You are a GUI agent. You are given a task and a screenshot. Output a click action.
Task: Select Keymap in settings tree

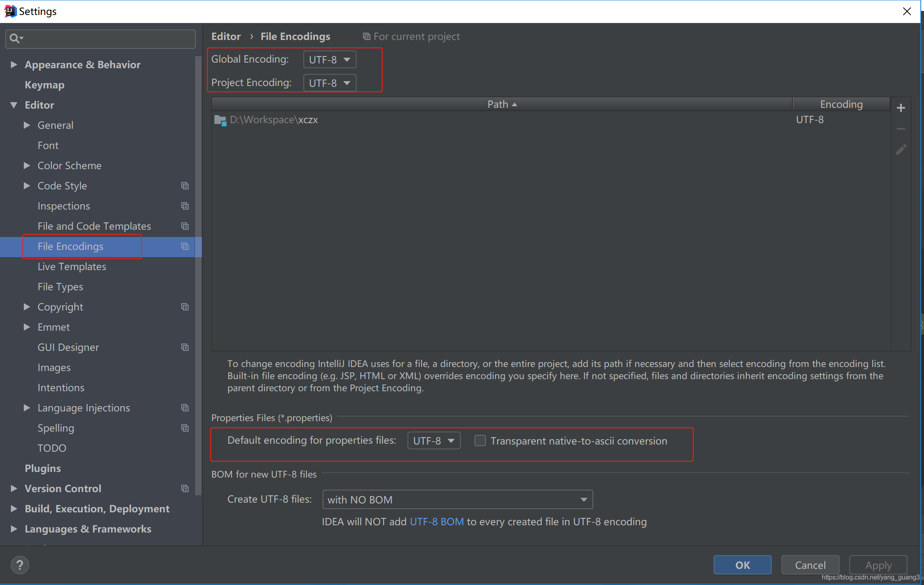point(44,85)
